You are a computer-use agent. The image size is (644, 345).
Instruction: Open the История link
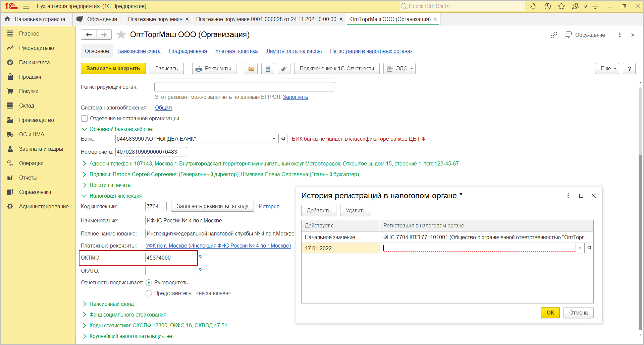pyautogui.click(x=269, y=206)
